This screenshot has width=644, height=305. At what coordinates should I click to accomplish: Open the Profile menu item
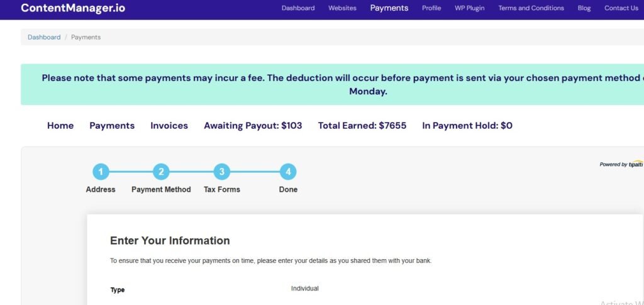[431, 8]
